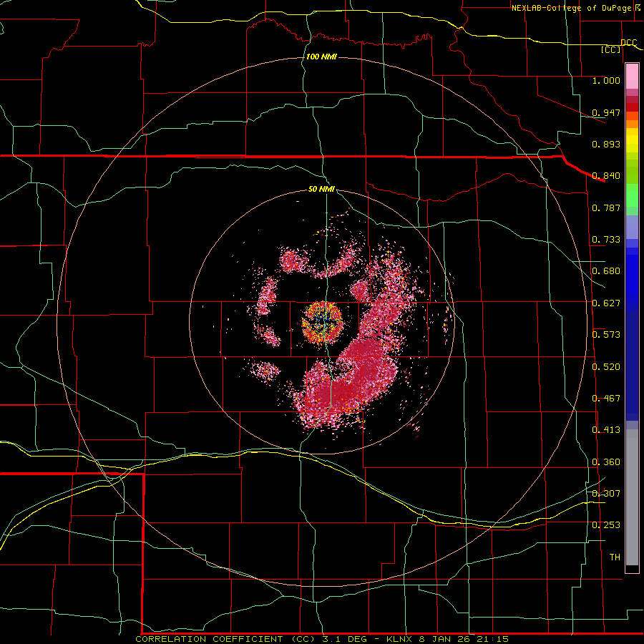Click the 0.893 scale value

point(606,144)
